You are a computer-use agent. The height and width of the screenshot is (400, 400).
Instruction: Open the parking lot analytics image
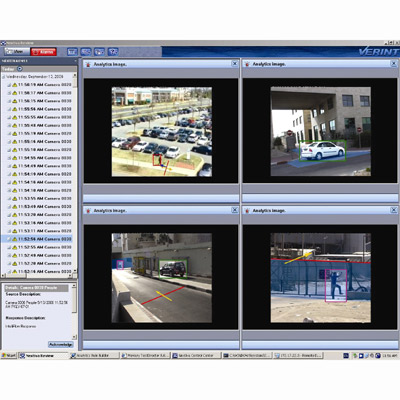point(162,132)
